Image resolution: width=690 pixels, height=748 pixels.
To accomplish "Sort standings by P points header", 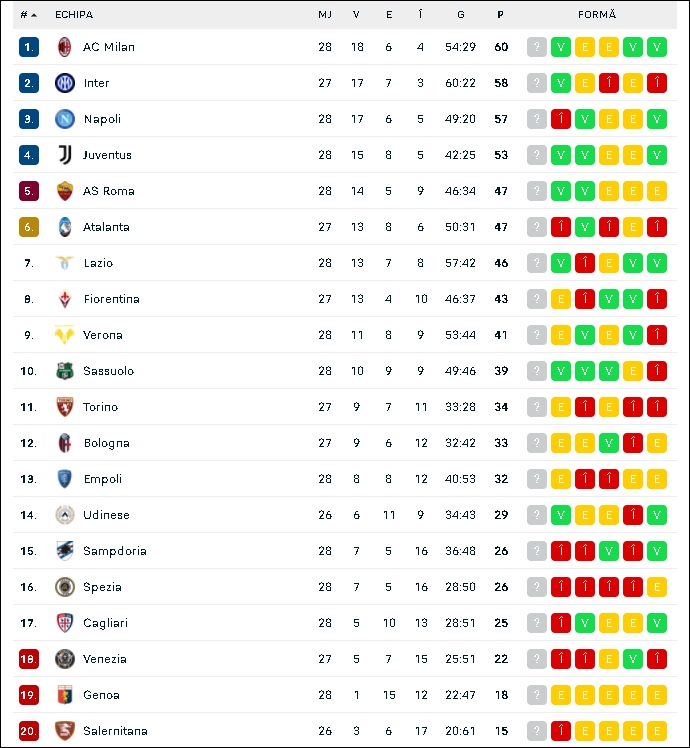I will (500, 15).
